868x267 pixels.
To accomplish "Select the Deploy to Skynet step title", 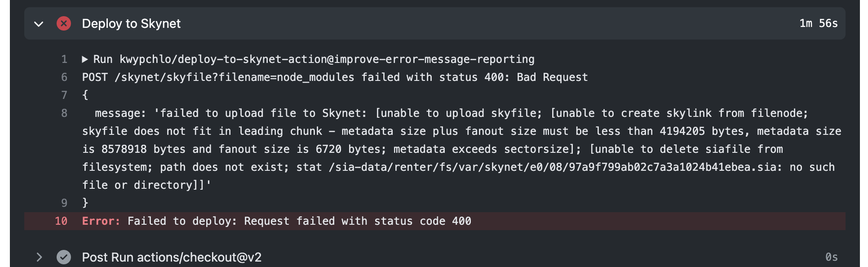I will pos(132,23).
